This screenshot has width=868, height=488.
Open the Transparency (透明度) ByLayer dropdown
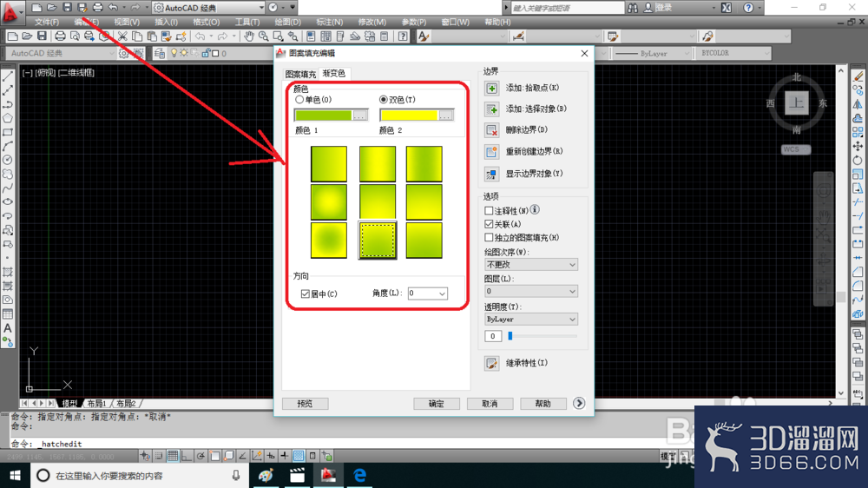point(531,320)
